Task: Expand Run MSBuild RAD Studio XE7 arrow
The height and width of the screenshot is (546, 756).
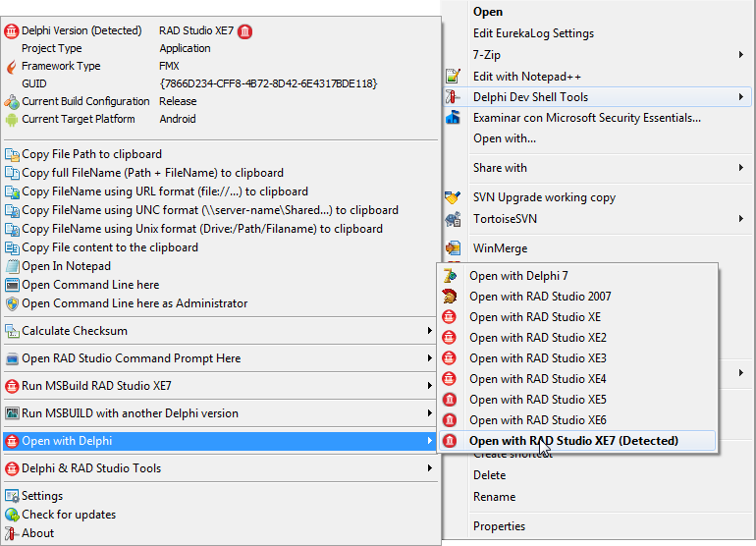Action: coord(429,386)
